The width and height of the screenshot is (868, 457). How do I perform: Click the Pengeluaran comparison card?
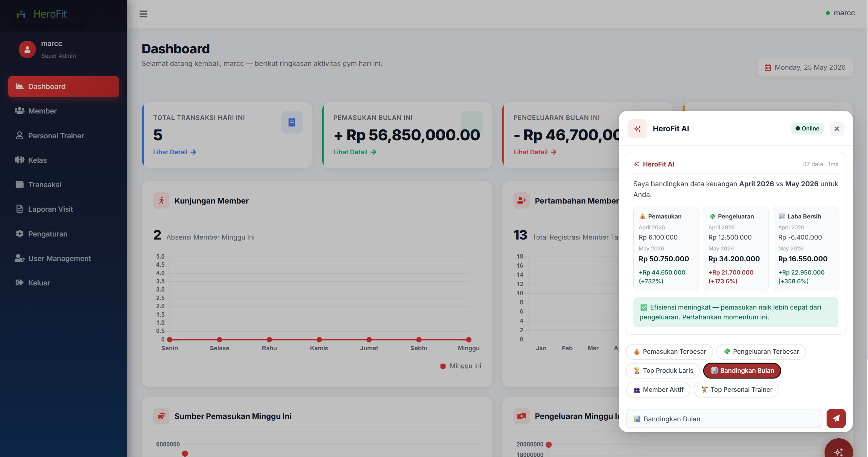[736, 249]
